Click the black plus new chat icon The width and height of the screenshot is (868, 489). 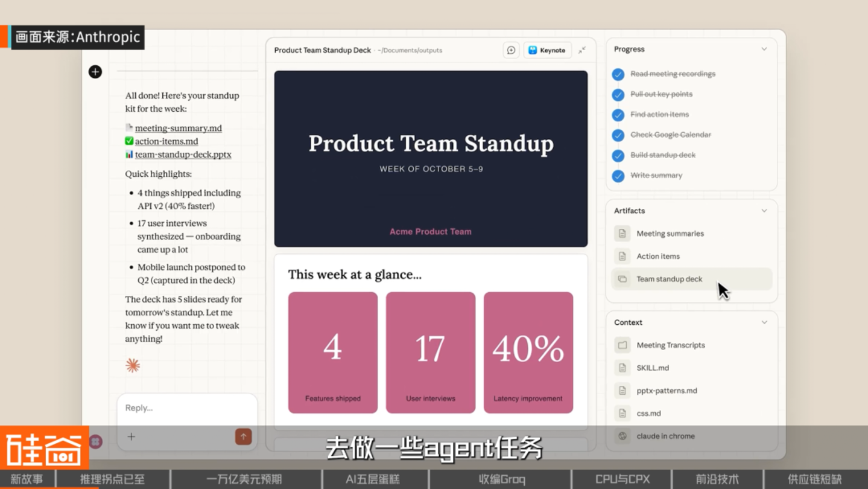point(95,72)
